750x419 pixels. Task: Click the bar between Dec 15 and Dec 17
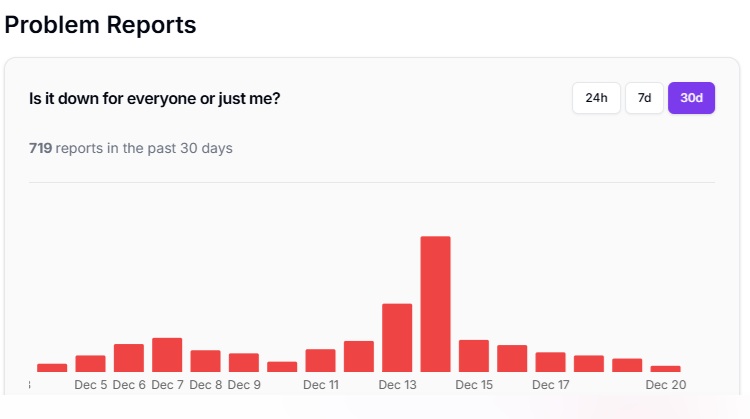coord(512,358)
